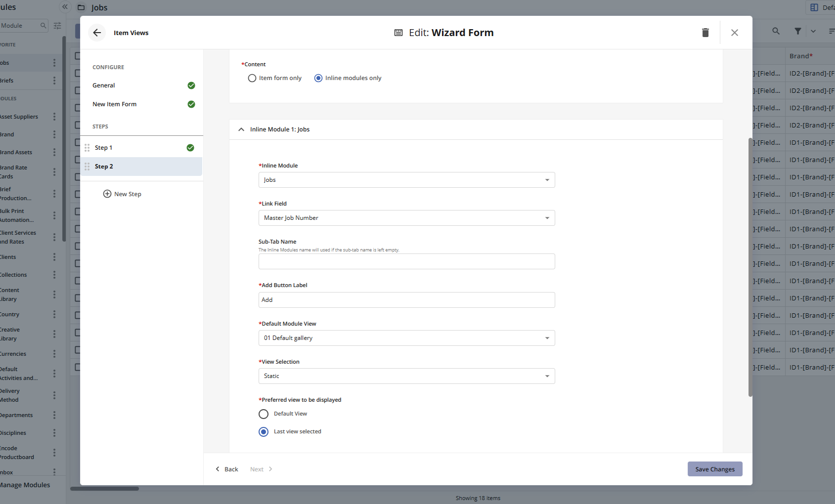The image size is (835, 504).
Task: Open Manage Modules link
Action: [25, 485]
